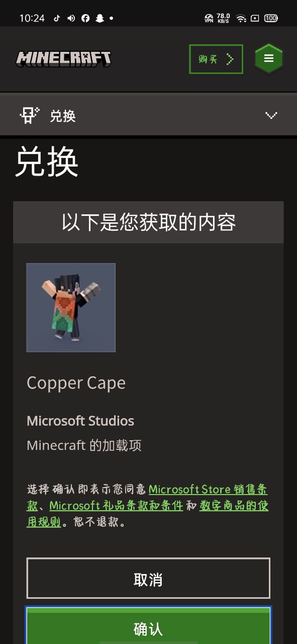Tap the pixel redeem icon beside 兑换
Screen dimensions: 297x644
(29, 115)
